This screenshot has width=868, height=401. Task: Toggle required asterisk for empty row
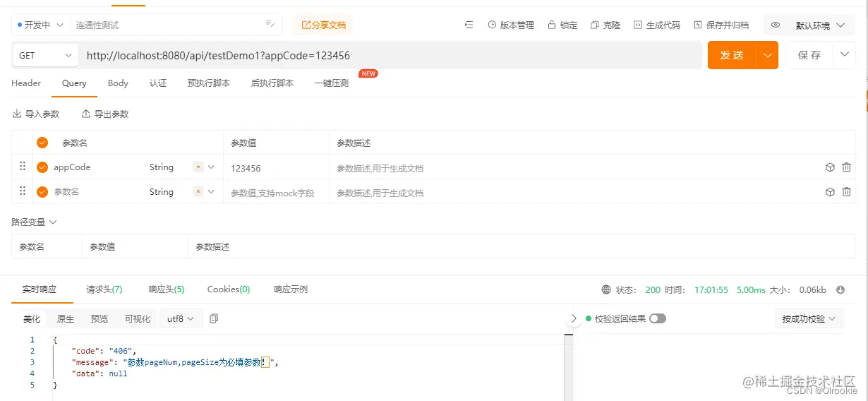pyautogui.click(x=198, y=191)
